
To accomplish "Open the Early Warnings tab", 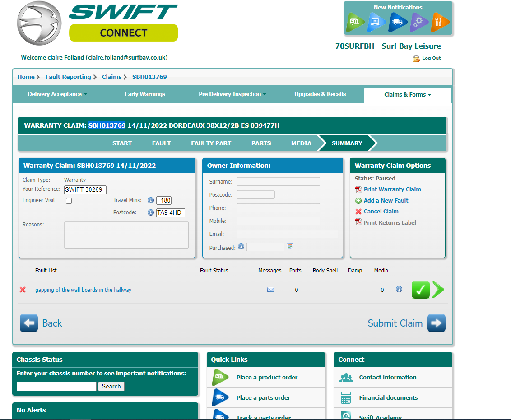I will tap(145, 94).
